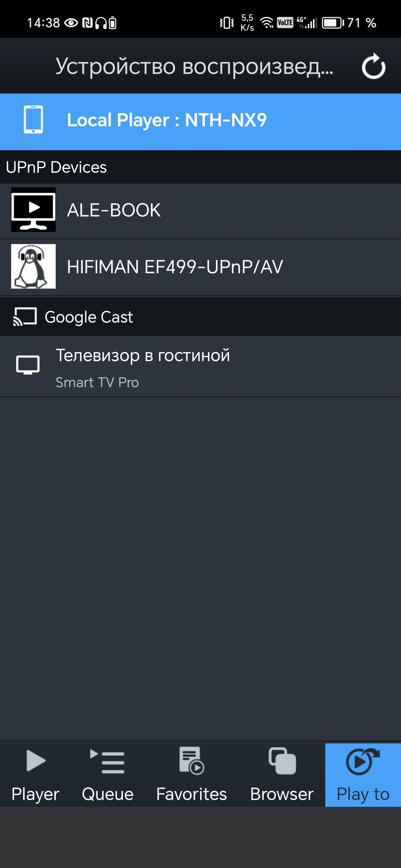Screen dimensions: 401x868
Task: Select HIFIMAN EF499-UPnP/AV renderer
Action: 175,267
